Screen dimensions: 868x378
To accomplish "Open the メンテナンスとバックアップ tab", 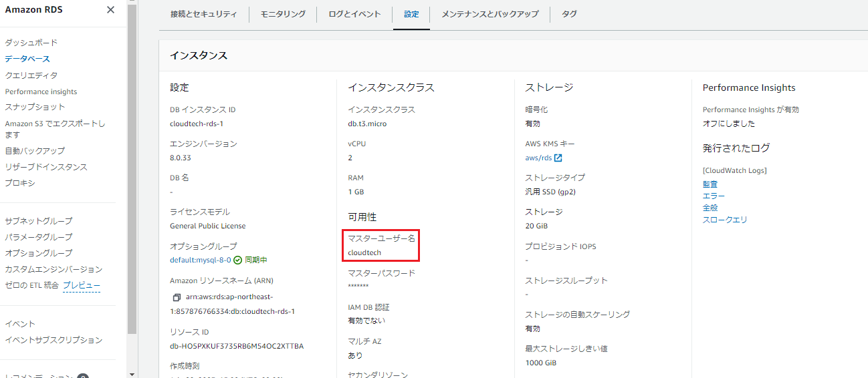I will 490,14.
